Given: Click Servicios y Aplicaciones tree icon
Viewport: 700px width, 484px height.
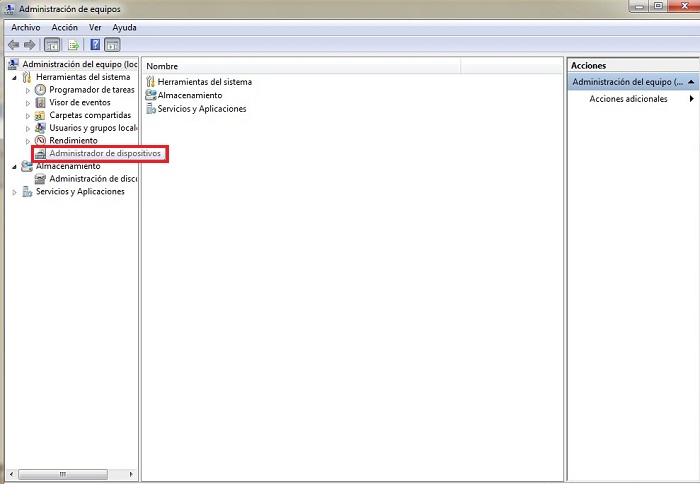Looking at the screenshot, I should tap(27, 192).
